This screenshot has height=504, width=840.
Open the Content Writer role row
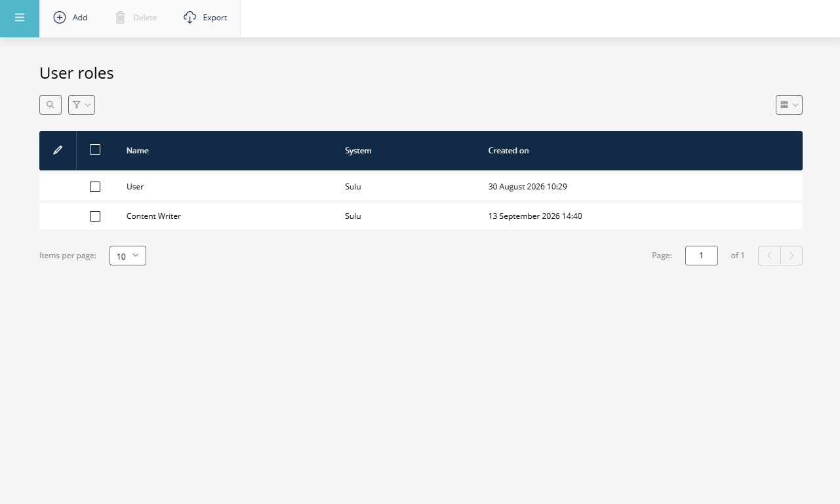(x=421, y=216)
